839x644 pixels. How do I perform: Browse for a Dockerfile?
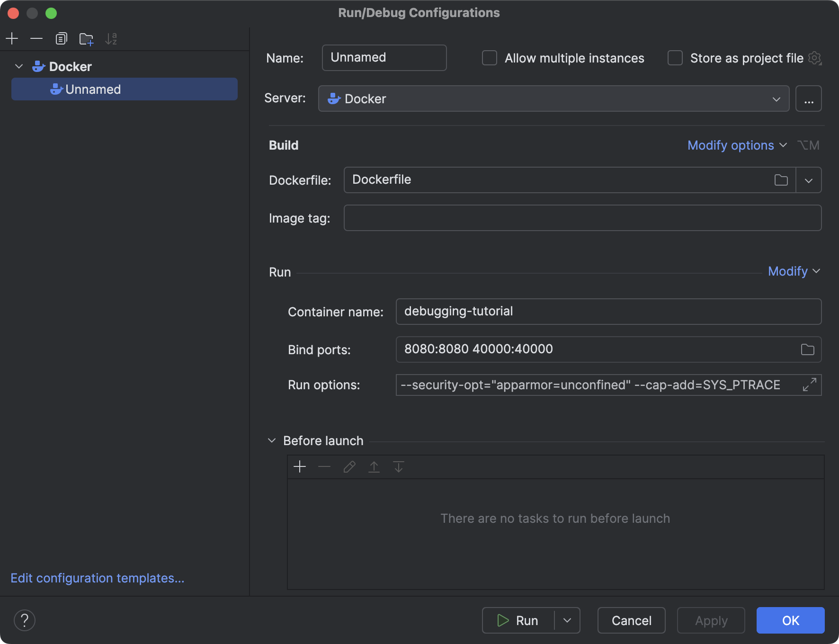[x=781, y=180]
